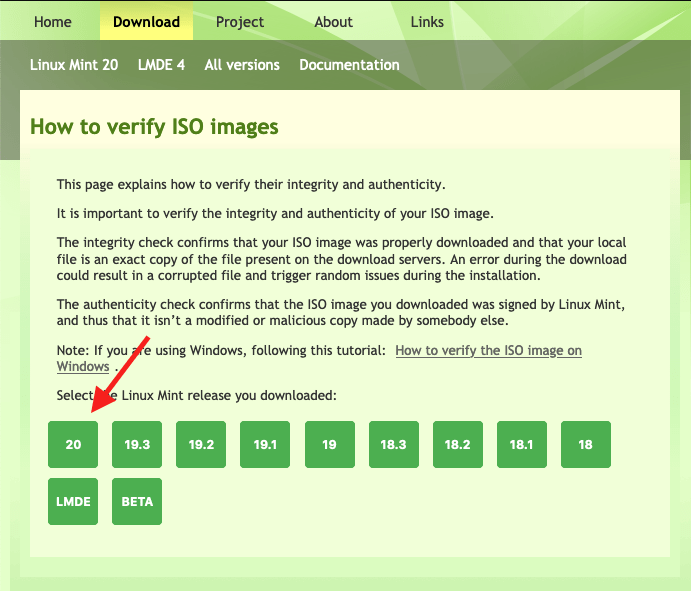Viewport: 691px width, 591px height.
Task: Click the sentence "It is important to verify"
Action: [275, 213]
